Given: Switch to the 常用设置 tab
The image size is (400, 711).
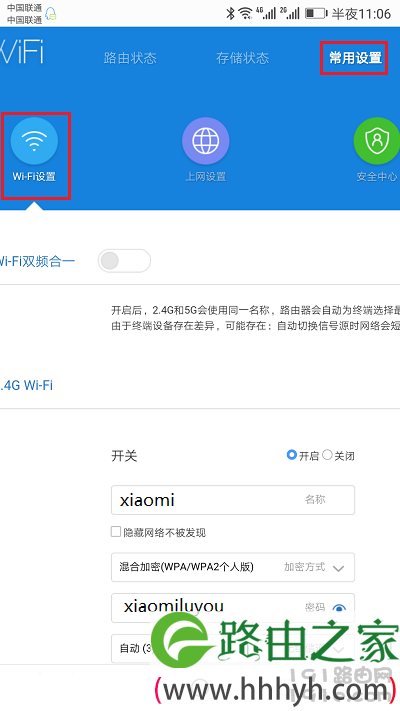Looking at the screenshot, I should point(355,58).
